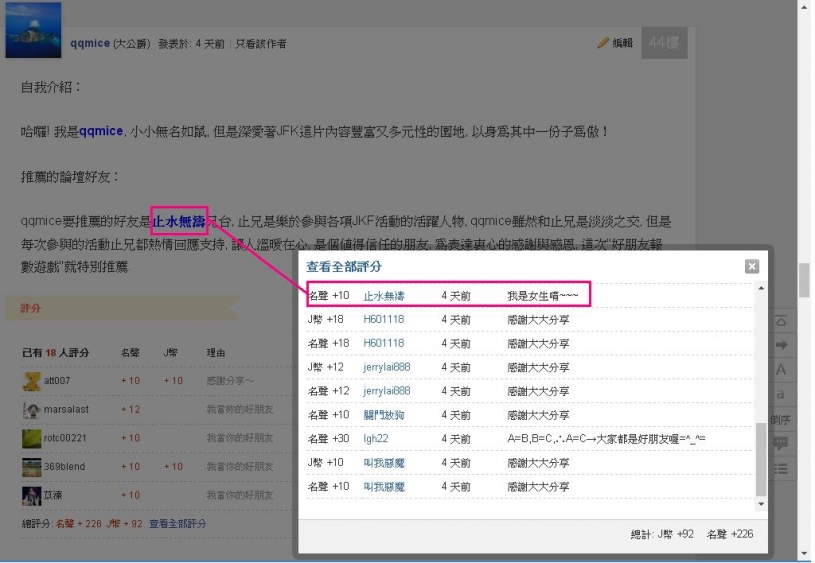815x563 pixels.
Task: Click 名聲 +226 total in dialog footer
Action: pos(730,534)
